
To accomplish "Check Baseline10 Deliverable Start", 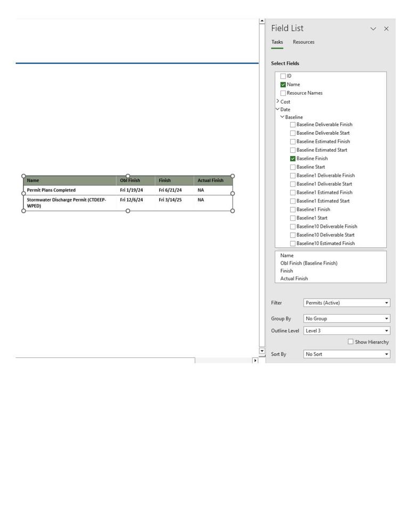I will coord(293,235).
